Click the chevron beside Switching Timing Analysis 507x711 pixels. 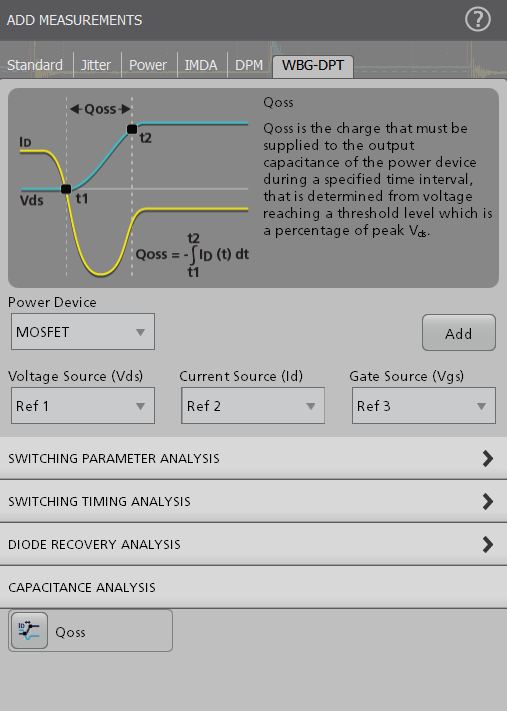click(x=488, y=502)
